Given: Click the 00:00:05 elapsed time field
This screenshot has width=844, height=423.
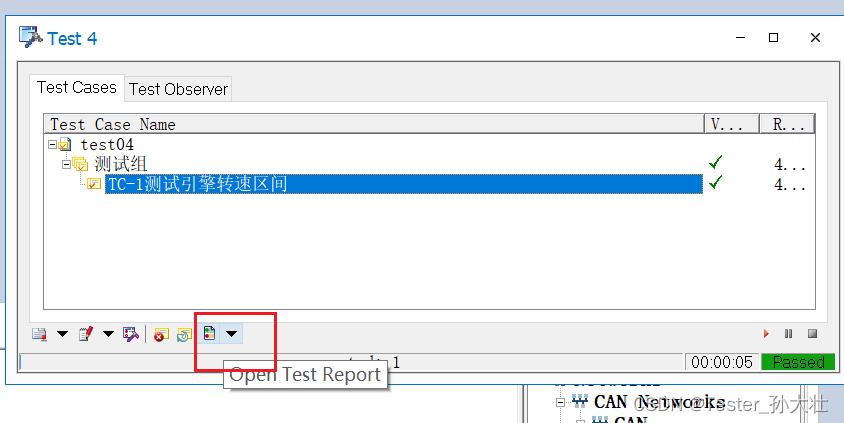Looking at the screenshot, I should pyautogui.click(x=722, y=362).
